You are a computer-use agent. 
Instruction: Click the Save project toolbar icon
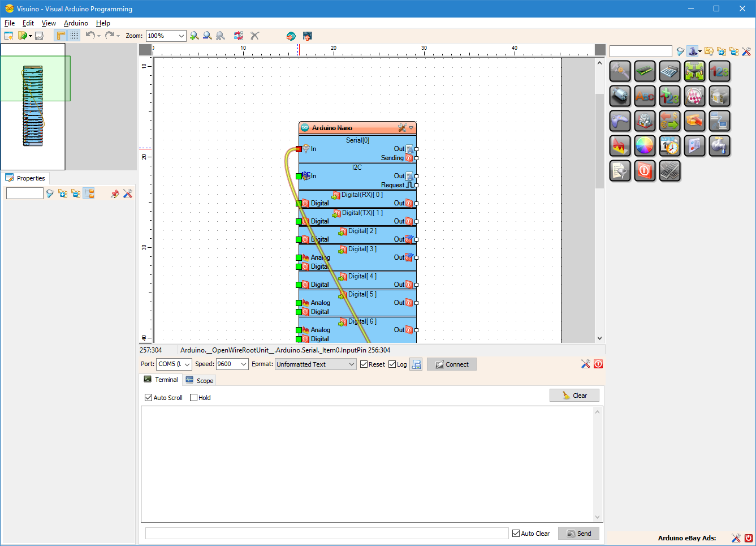[39, 36]
